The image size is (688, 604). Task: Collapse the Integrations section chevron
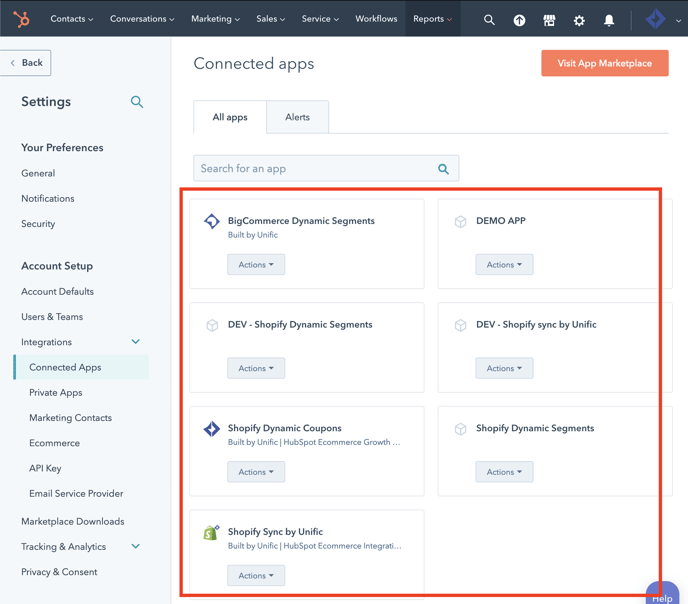point(136,342)
